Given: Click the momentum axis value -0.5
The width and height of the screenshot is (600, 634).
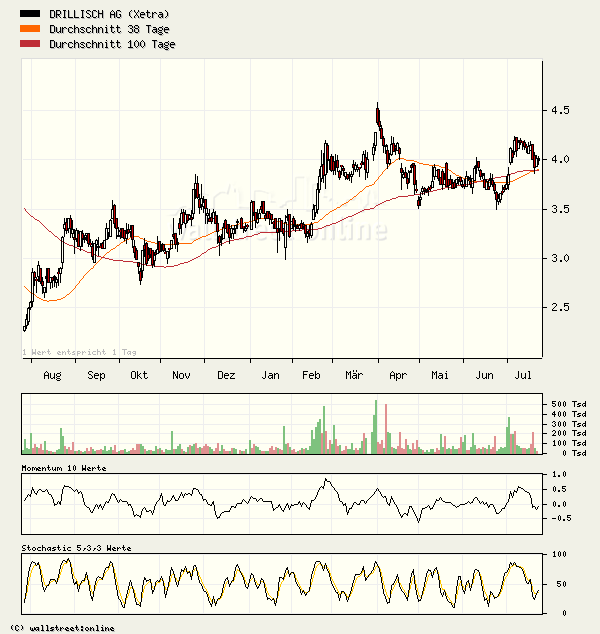Looking at the screenshot, I should (561, 518).
